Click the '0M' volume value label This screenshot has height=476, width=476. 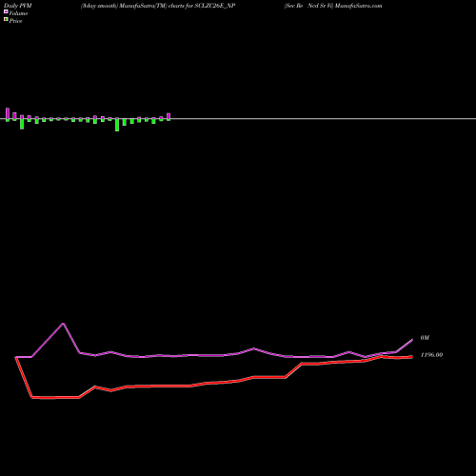pyautogui.click(x=425, y=338)
